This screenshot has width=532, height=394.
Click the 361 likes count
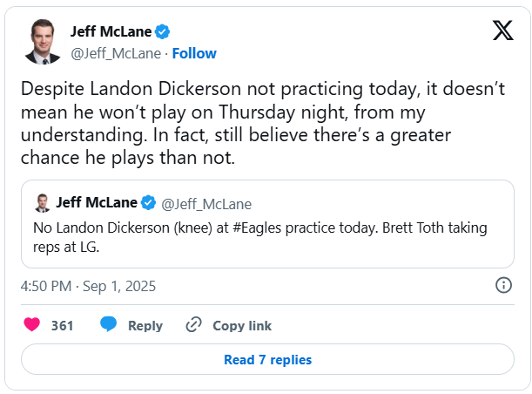62,325
